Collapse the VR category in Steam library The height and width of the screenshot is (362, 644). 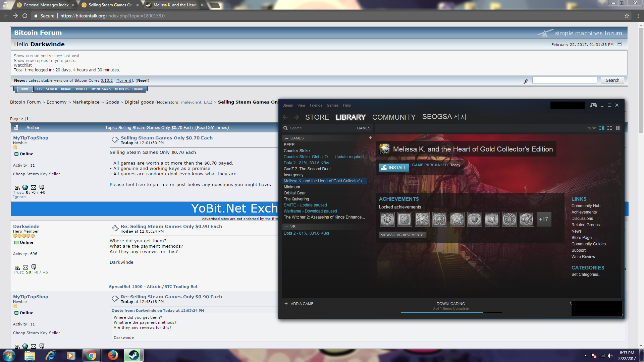[x=287, y=227]
